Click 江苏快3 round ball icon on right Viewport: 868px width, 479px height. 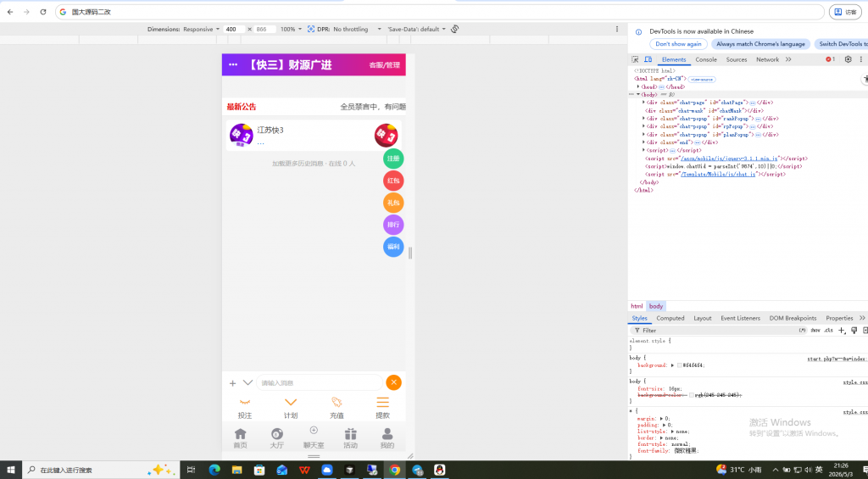tap(386, 135)
